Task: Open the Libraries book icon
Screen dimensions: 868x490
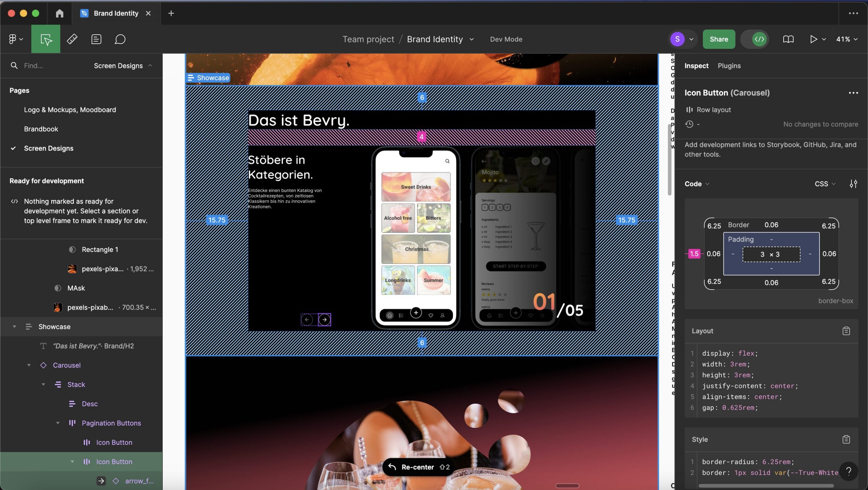Action: point(788,39)
